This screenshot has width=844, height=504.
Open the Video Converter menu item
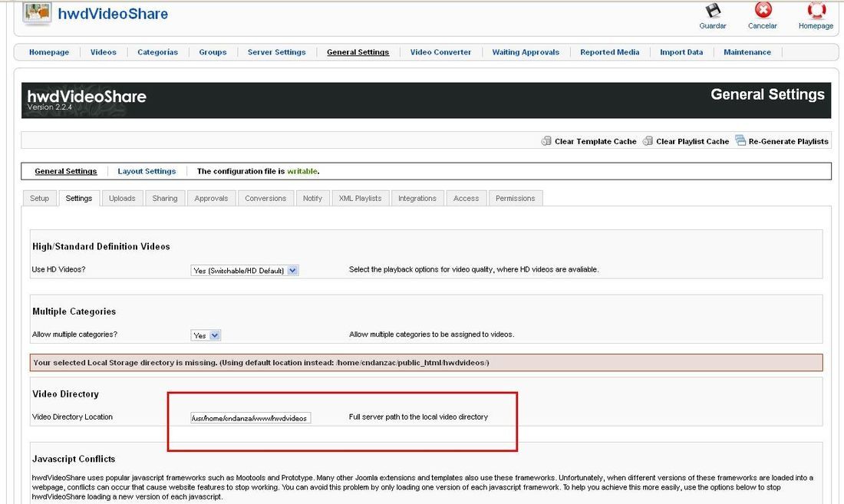point(441,52)
